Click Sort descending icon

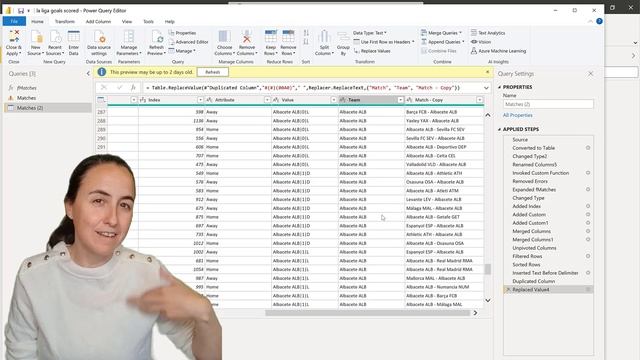306,41
